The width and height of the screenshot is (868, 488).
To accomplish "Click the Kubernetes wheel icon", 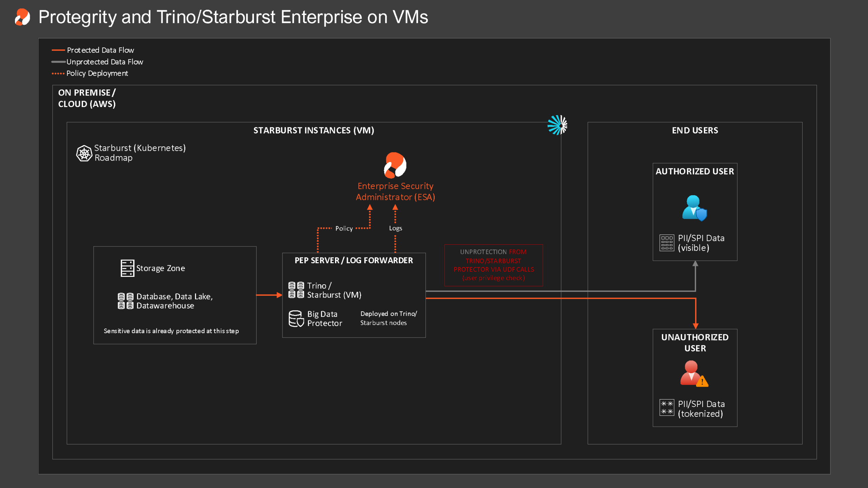I will [x=84, y=153].
